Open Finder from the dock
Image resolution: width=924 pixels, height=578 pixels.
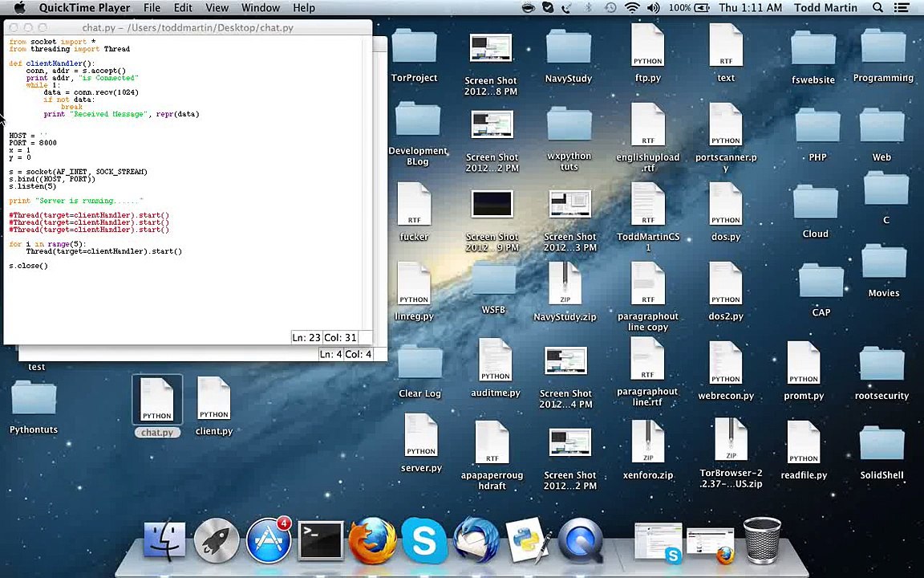(x=164, y=540)
